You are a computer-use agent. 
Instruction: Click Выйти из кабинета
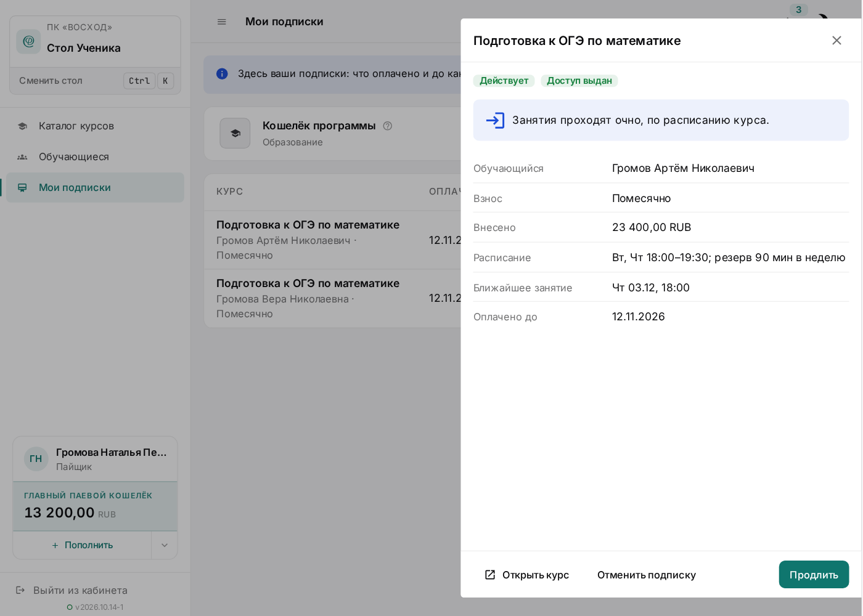tap(80, 590)
